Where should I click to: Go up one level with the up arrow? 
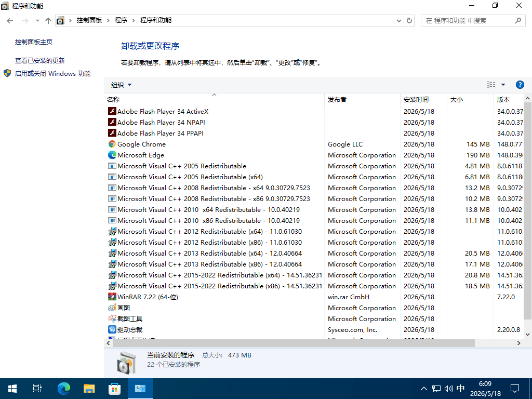pos(48,21)
